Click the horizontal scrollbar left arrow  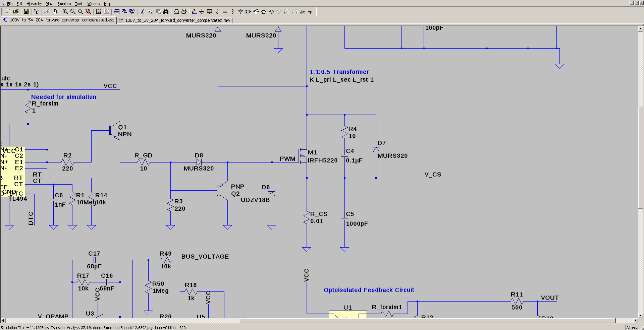[3, 321]
